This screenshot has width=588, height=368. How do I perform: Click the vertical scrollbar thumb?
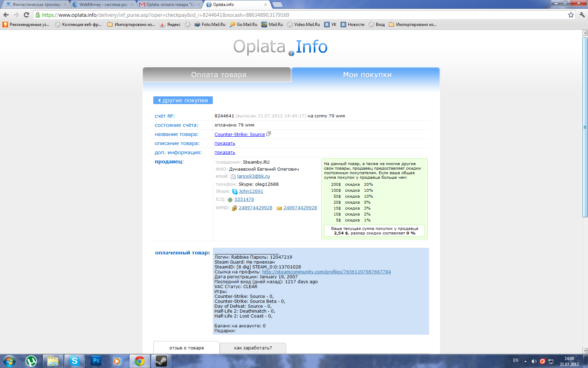[585, 127]
